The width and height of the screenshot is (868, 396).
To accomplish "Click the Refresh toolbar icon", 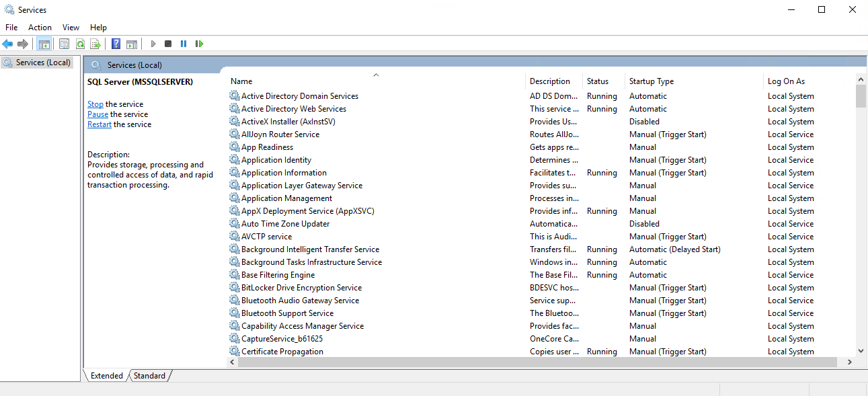I will click(x=80, y=44).
